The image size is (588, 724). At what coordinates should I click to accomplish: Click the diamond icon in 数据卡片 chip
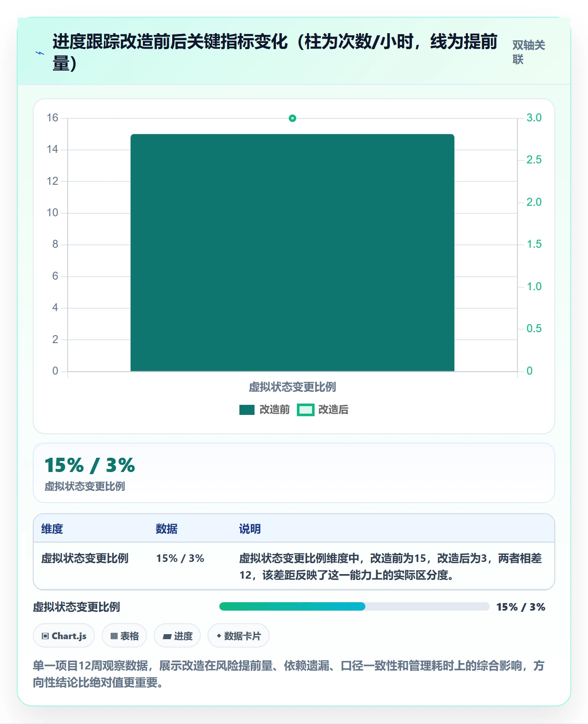(x=219, y=636)
